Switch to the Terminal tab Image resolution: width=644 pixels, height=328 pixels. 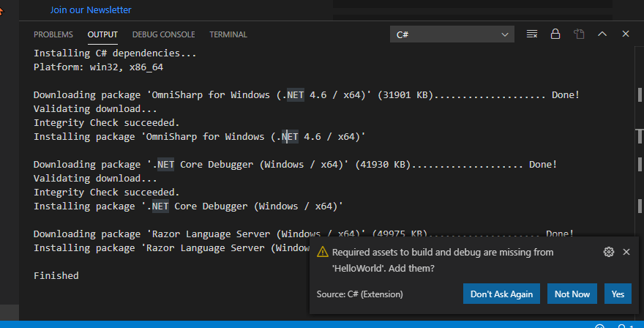pos(228,34)
